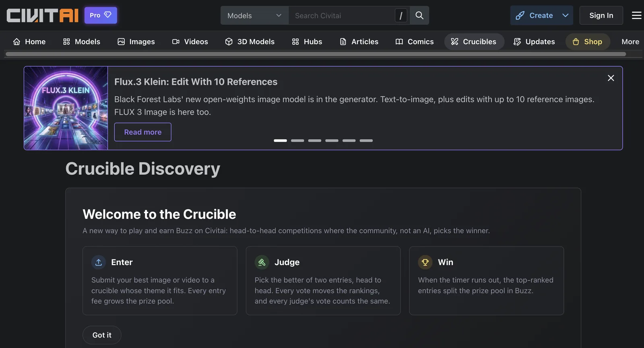
Task: Open the Images tab
Action: point(136,41)
